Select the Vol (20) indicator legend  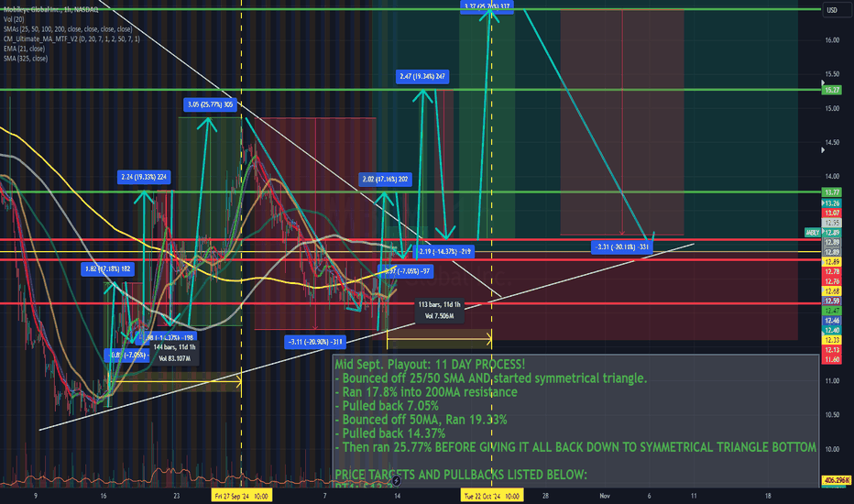pyautogui.click(x=14, y=19)
